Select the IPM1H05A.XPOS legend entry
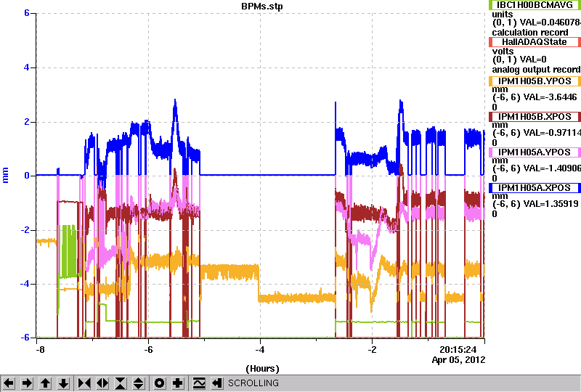Image resolution: width=581 pixels, height=392 pixels. (x=535, y=188)
